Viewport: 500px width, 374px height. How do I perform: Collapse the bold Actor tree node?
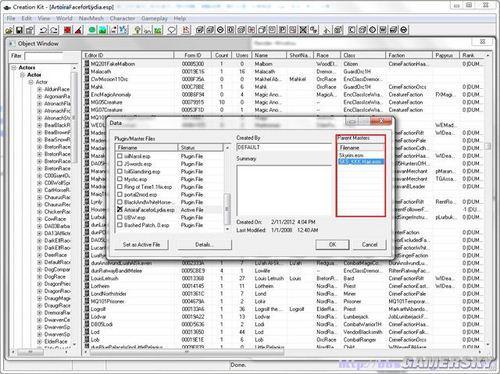click(22, 75)
